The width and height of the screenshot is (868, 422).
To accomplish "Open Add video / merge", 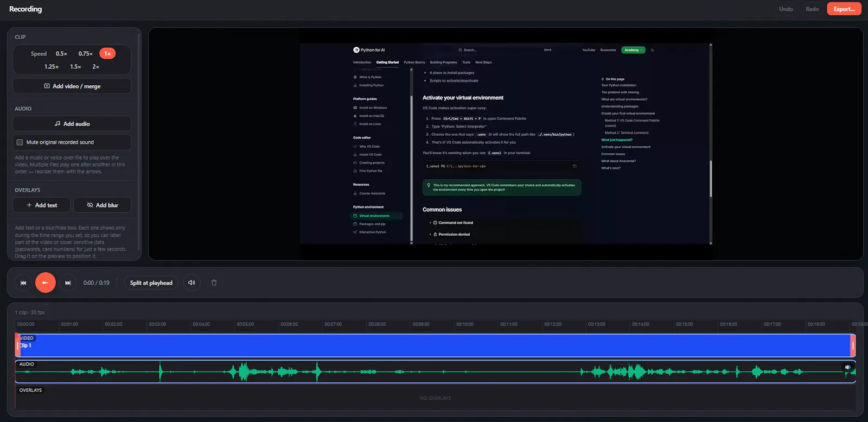I will [x=72, y=86].
